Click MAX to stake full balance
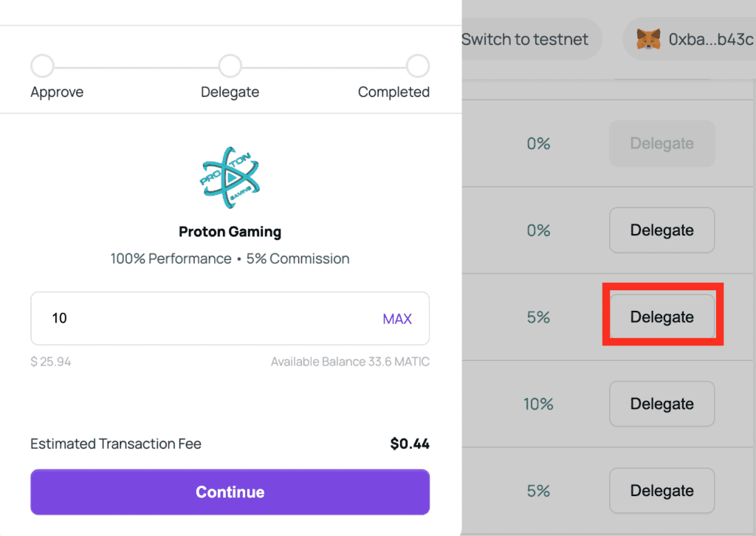The height and width of the screenshot is (536, 756). (397, 318)
